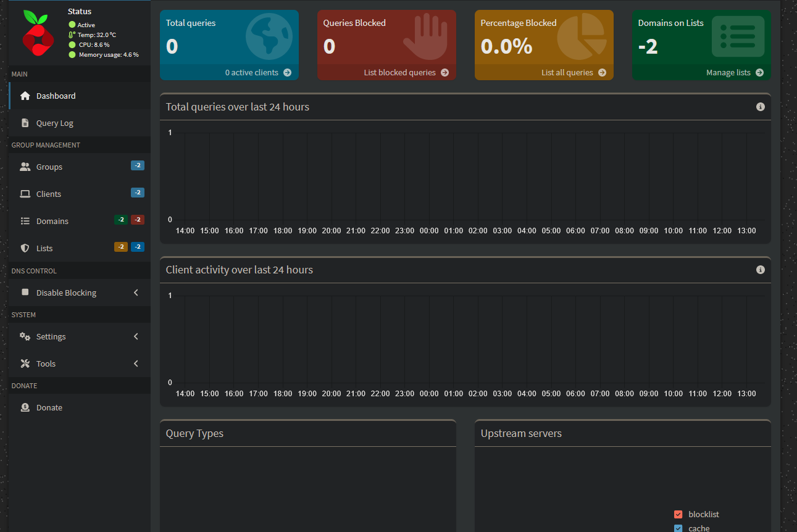Expand the Settings submenu chevron
The image size is (797, 532).
(136, 336)
